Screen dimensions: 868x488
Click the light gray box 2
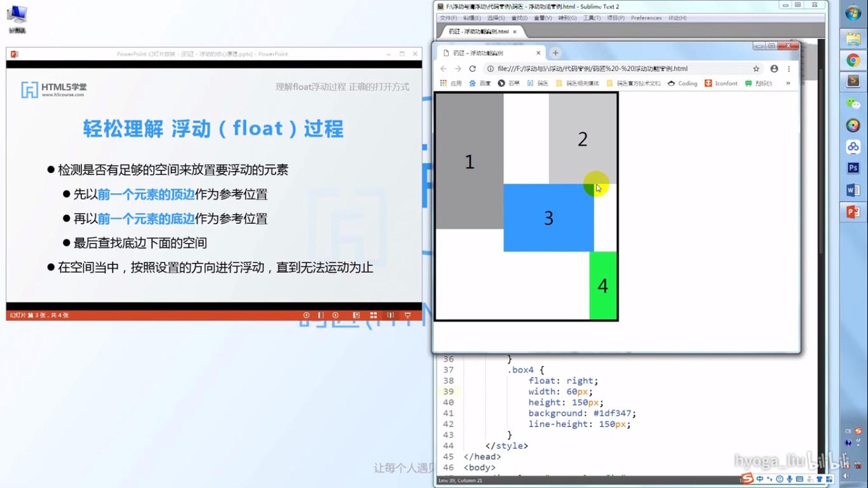583,139
